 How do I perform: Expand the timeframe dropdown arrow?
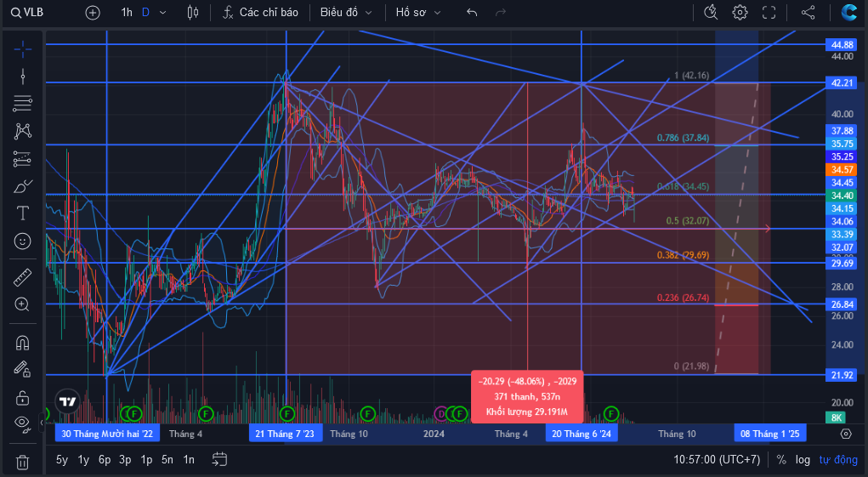pos(162,12)
